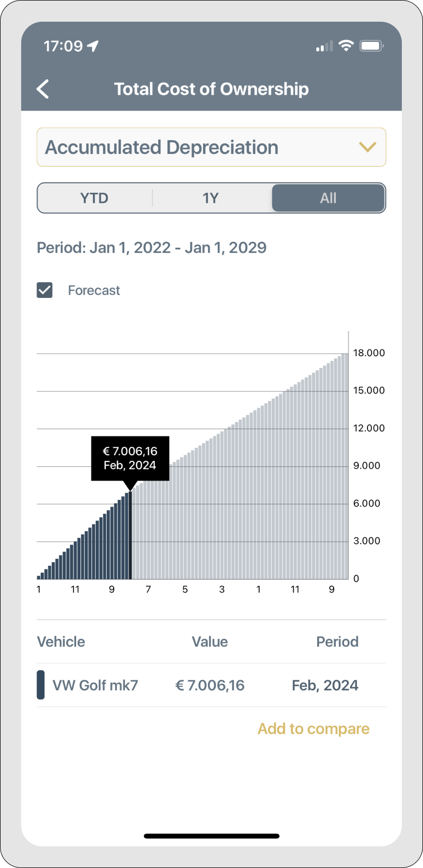Screen dimensions: 423x868
Task: Tap the Period date range text
Action: click(x=151, y=248)
